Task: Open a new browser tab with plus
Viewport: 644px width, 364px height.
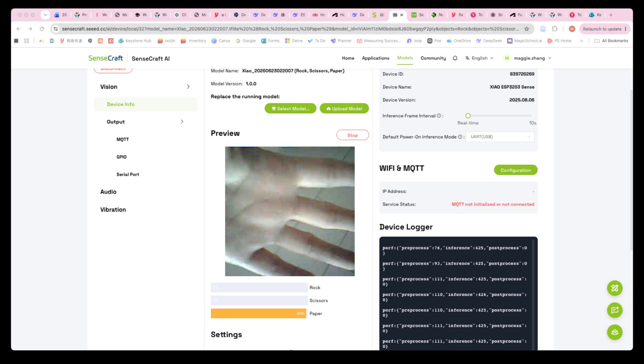Action: tap(611, 15)
